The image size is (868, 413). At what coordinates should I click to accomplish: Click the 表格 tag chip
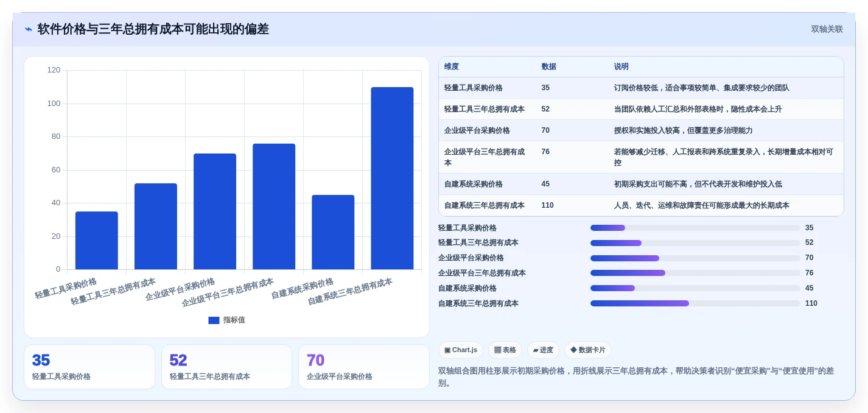click(x=505, y=350)
